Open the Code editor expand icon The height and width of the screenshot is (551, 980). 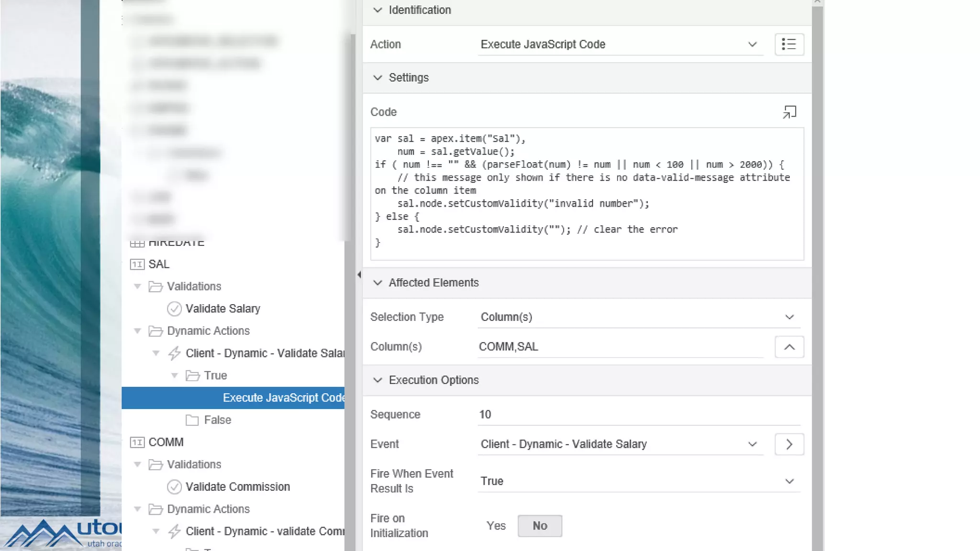tap(790, 112)
